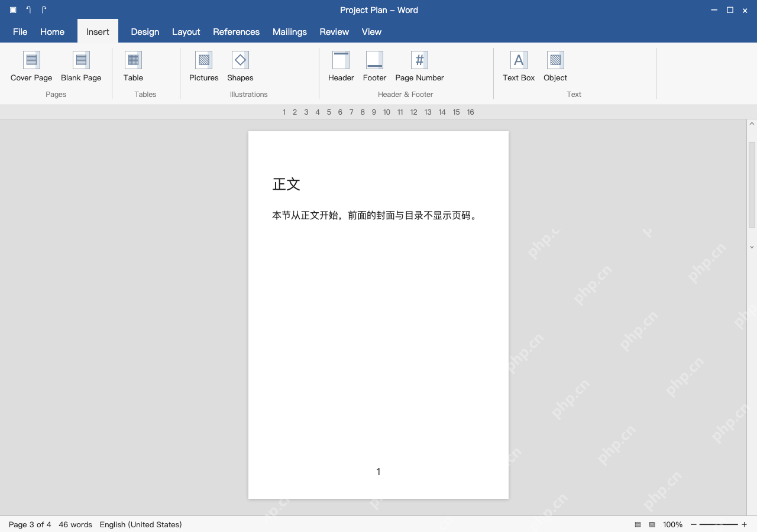This screenshot has height=532, width=757.
Task: Open the Table insert tool
Action: (x=133, y=66)
